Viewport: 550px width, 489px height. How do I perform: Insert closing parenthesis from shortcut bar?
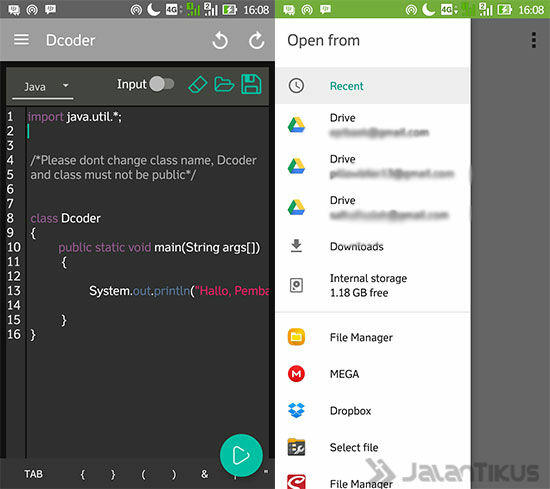tap(174, 474)
